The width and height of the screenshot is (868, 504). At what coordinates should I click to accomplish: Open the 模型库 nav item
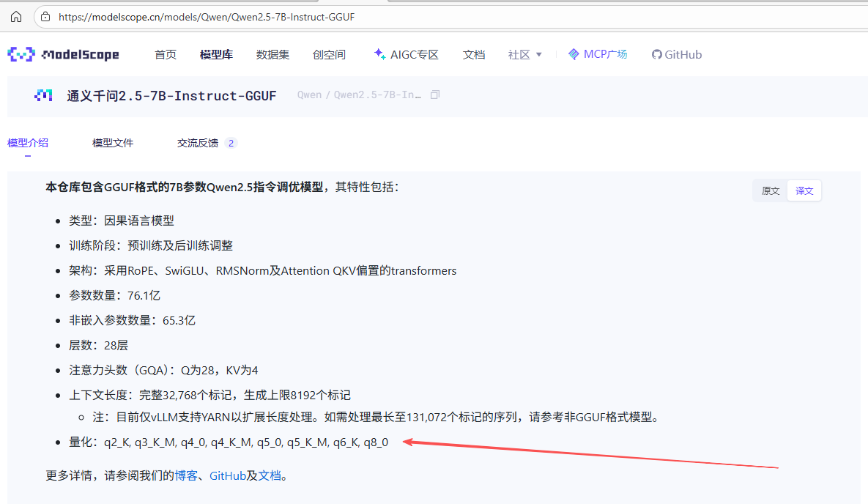coord(216,54)
